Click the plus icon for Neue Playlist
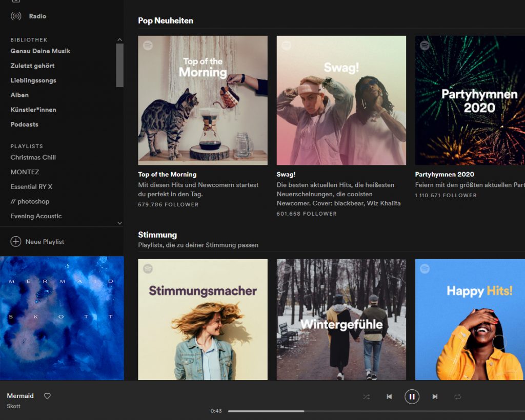 point(16,242)
